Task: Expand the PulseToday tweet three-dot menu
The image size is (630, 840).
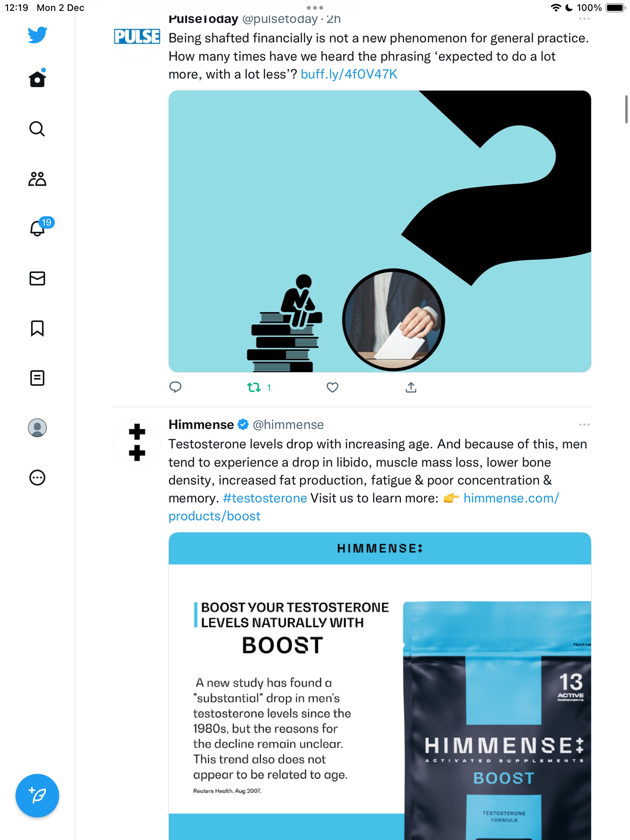Action: tap(584, 19)
